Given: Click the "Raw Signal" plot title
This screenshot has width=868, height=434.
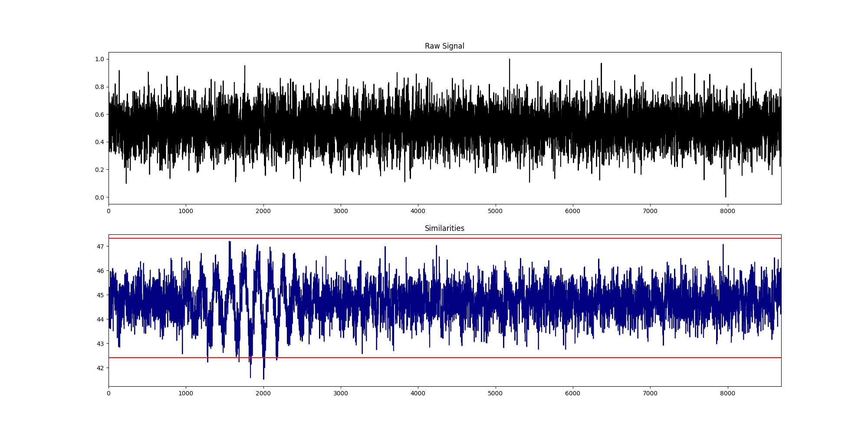Looking at the screenshot, I should coord(444,46).
